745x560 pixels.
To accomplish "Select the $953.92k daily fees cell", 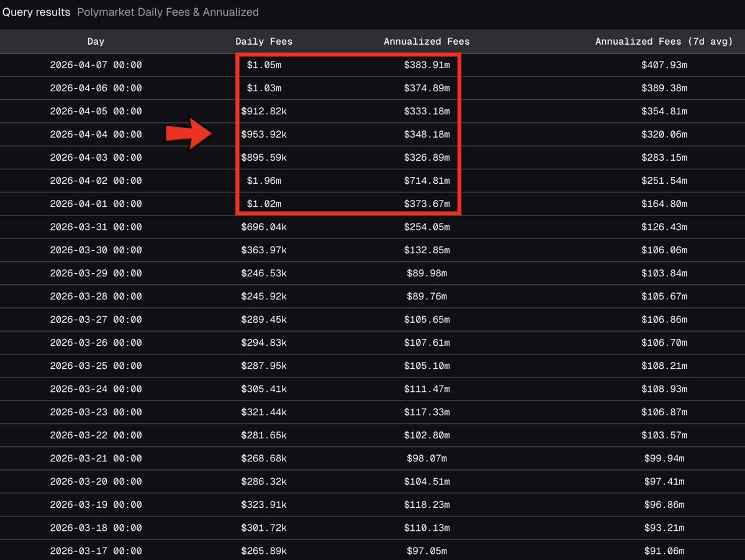I will coord(264,135).
